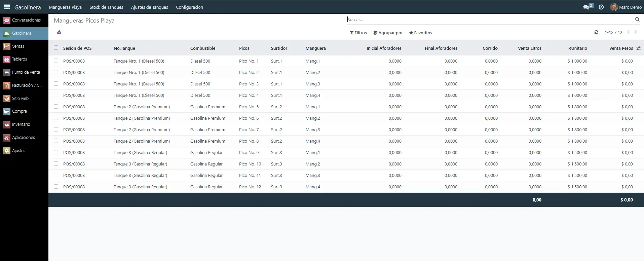Sort by the Sesion de POS column

click(x=77, y=48)
